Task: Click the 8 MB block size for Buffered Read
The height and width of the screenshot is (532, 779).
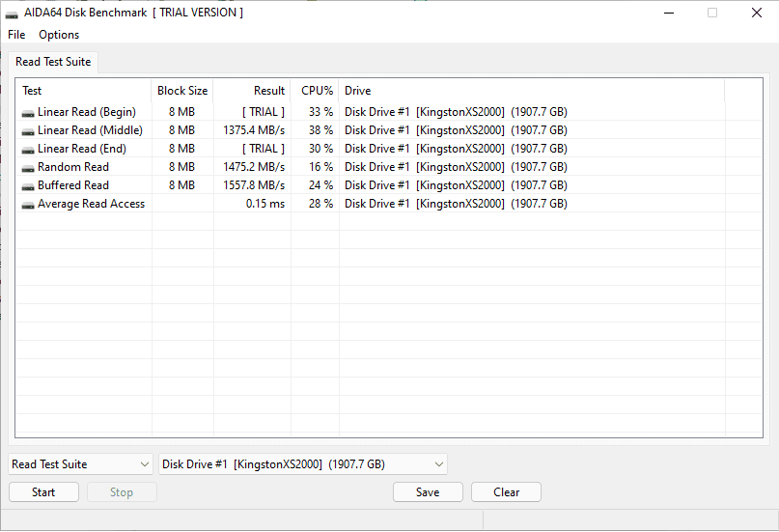Action: click(x=181, y=185)
